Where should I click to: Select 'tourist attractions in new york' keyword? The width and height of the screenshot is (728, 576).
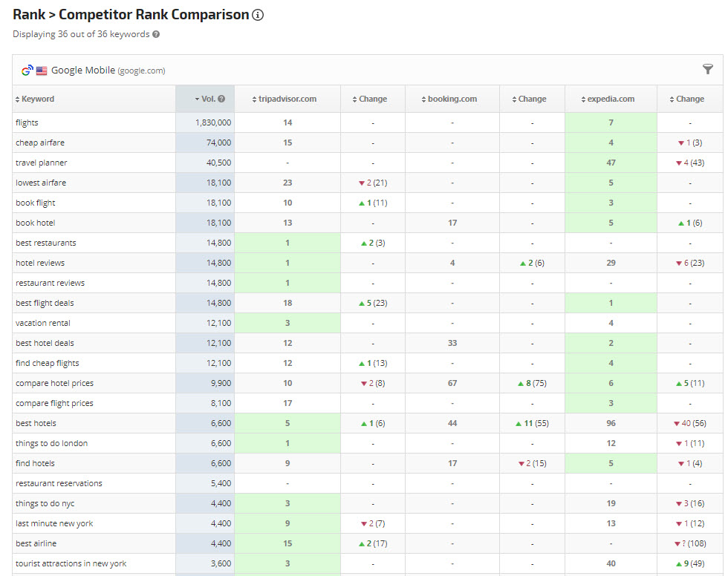[x=71, y=563]
